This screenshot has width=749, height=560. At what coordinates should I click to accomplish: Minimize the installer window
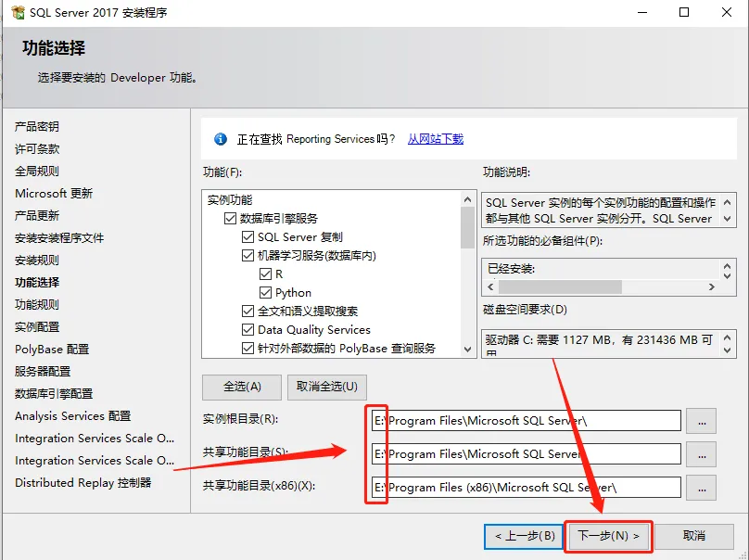642,12
